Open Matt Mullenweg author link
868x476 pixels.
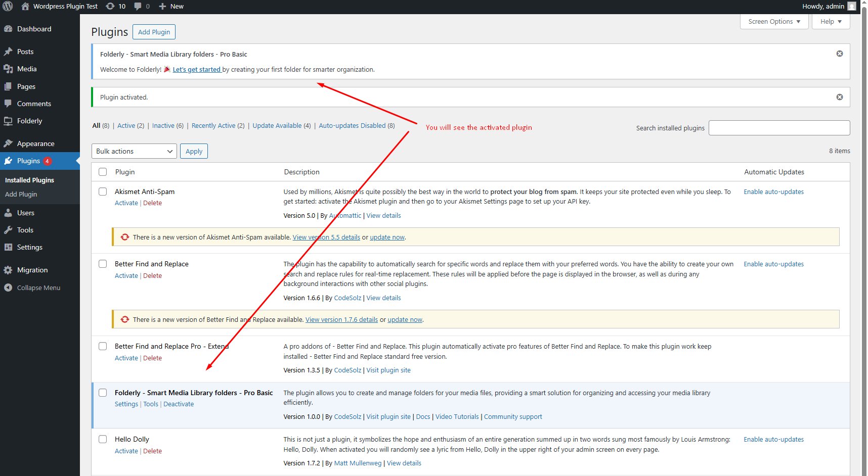click(x=358, y=463)
